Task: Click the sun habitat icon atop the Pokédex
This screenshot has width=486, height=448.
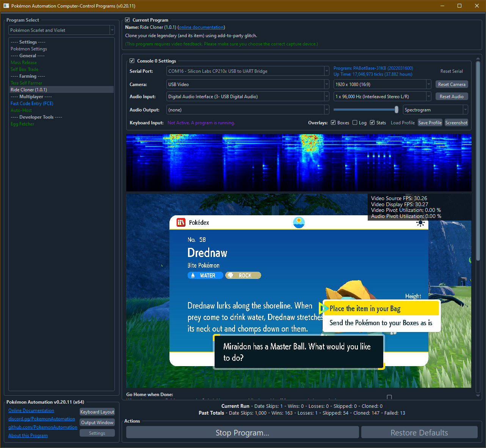Action: (x=299, y=222)
